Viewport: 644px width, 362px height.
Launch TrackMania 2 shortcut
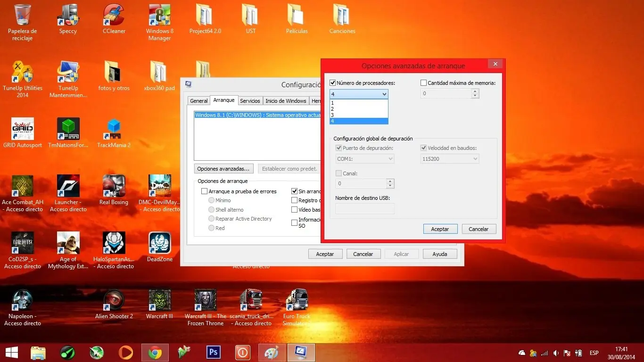(114, 133)
